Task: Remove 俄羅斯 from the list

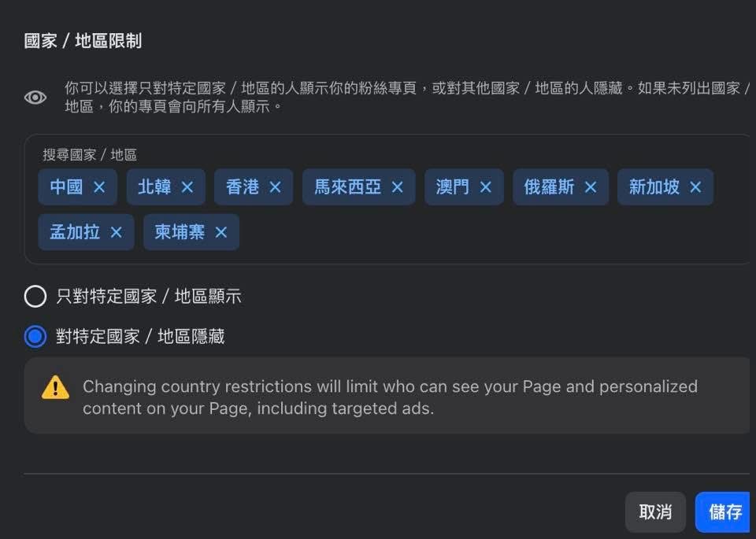Action: pyautogui.click(x=591, y=187)
